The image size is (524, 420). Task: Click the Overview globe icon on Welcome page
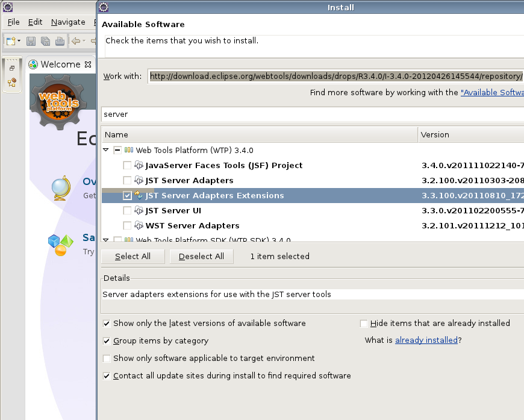pos(61,188)
